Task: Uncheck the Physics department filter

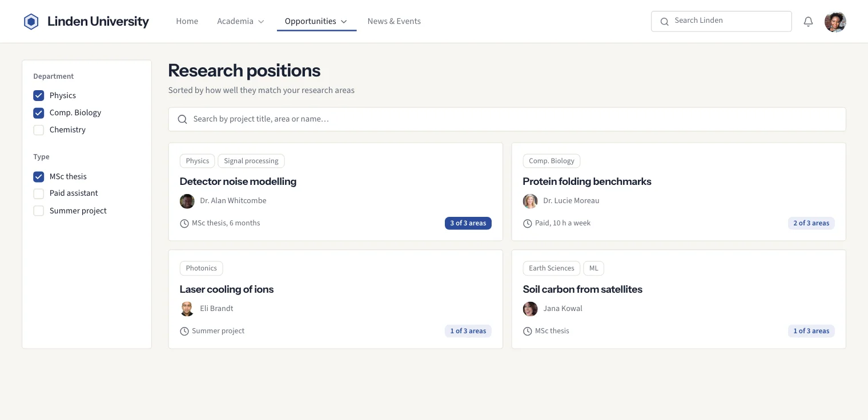Action: [39, 95]
